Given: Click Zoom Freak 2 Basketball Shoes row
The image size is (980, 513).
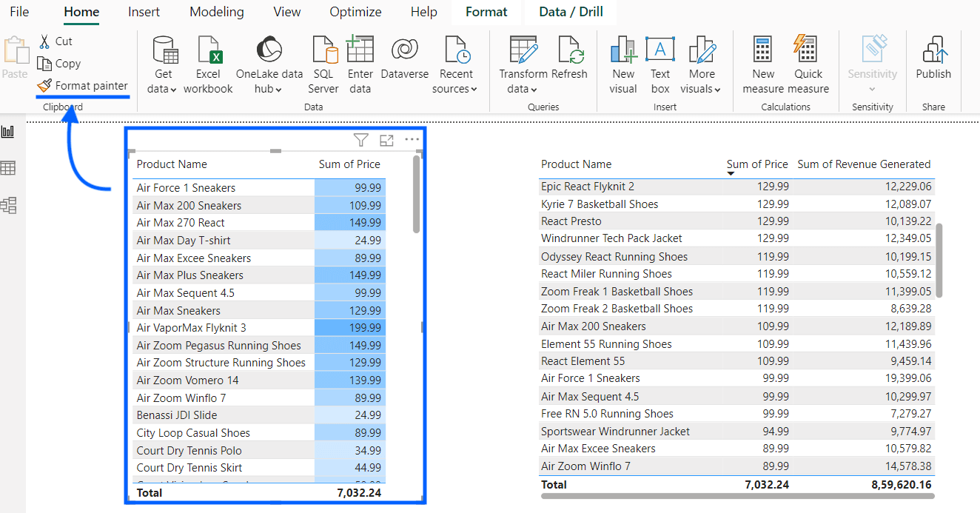Looking at the screenshot, I should 736,309.
